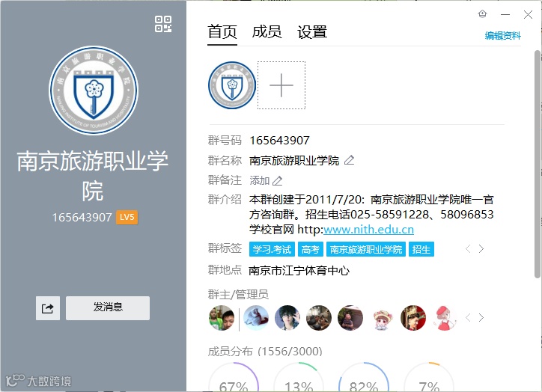
Task: Click the 7% distribution ring
Action: tap(429, 377)
